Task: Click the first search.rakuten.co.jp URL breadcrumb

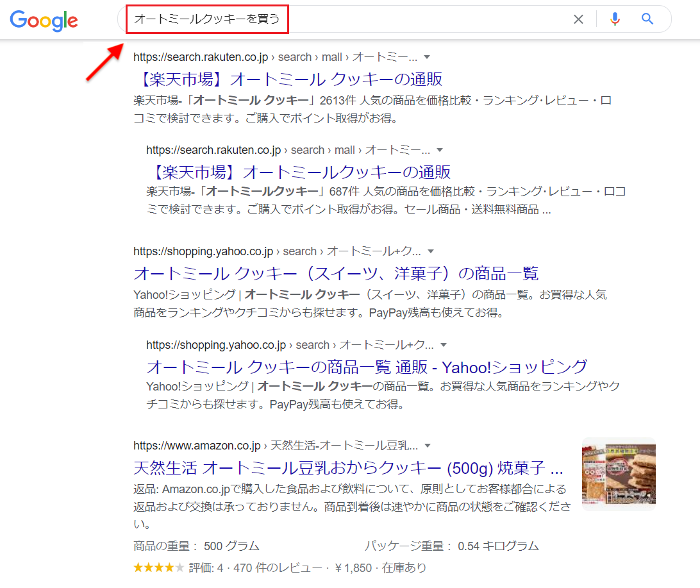Action: coord(276,57)
